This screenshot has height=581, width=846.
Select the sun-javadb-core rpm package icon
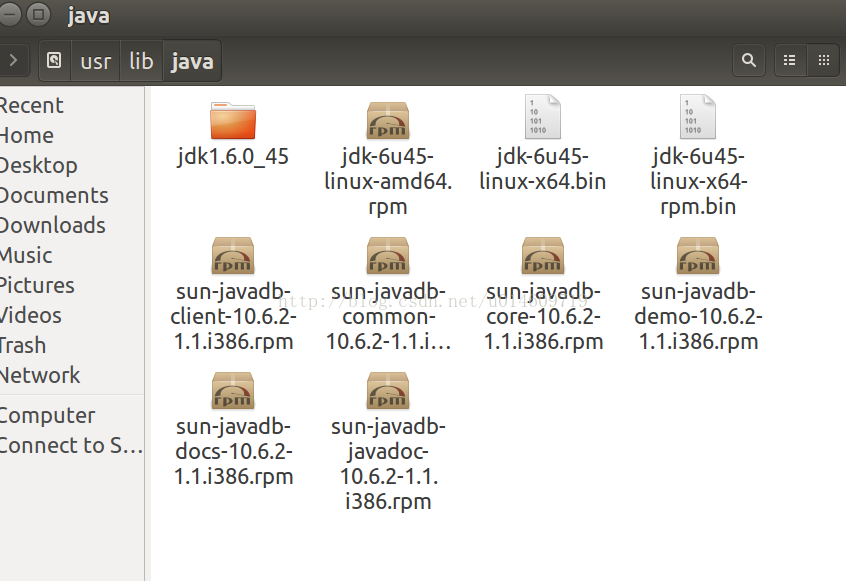coord(543,256)
